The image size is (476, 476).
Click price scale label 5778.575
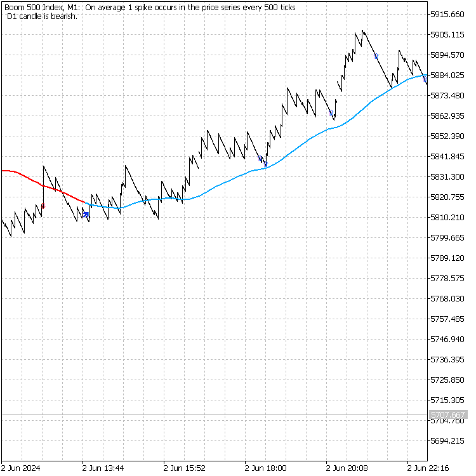pos(447,279)
